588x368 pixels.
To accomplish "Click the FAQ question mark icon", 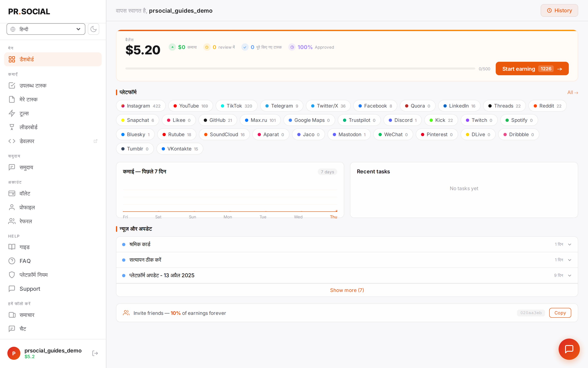I will pos(12,261).
